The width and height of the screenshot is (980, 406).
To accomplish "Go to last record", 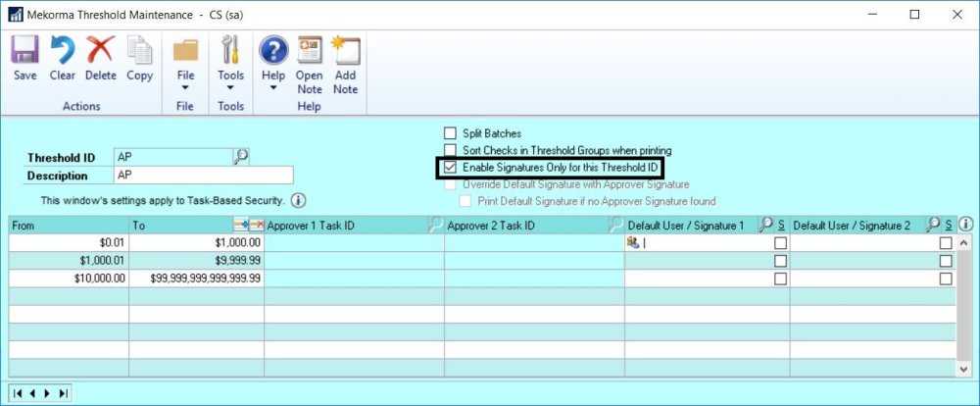I will click(63, 393).
